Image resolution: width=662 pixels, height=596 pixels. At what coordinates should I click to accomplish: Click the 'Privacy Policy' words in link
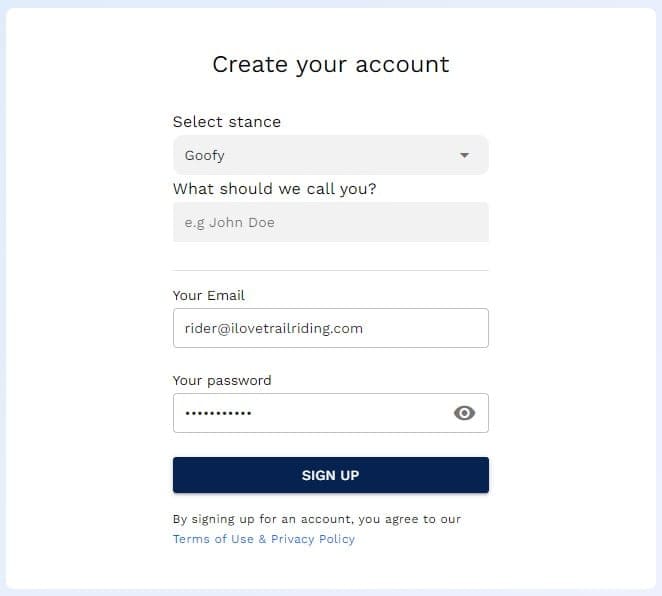[313, 539]
